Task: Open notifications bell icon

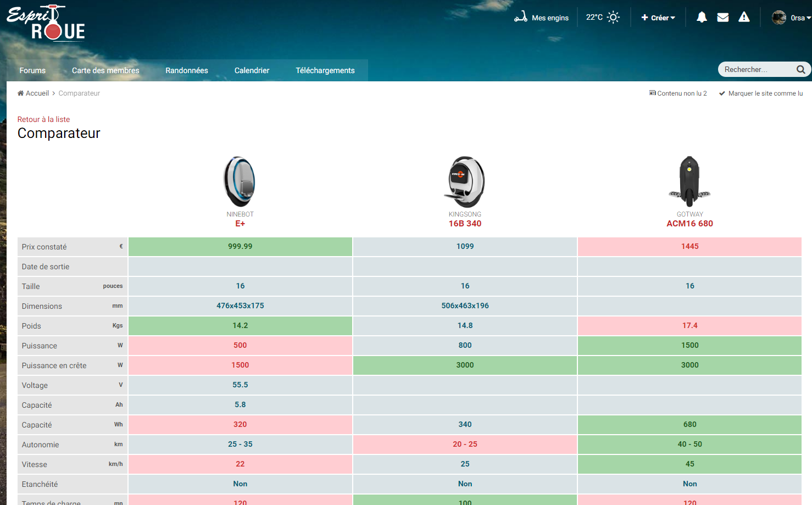Action: click(702, 17)
